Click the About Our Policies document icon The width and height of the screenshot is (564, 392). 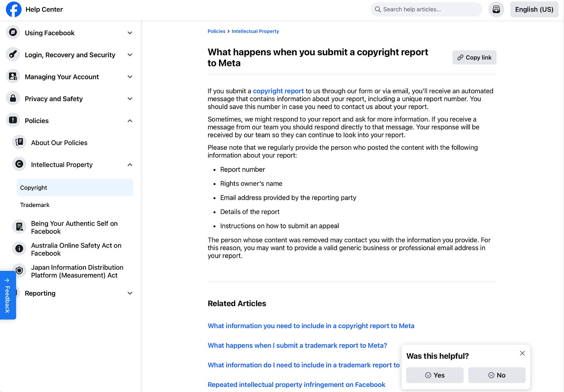19,142
